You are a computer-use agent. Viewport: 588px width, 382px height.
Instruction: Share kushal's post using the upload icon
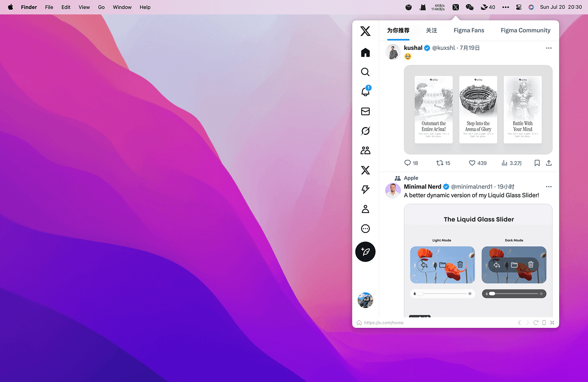coord(549,163)
